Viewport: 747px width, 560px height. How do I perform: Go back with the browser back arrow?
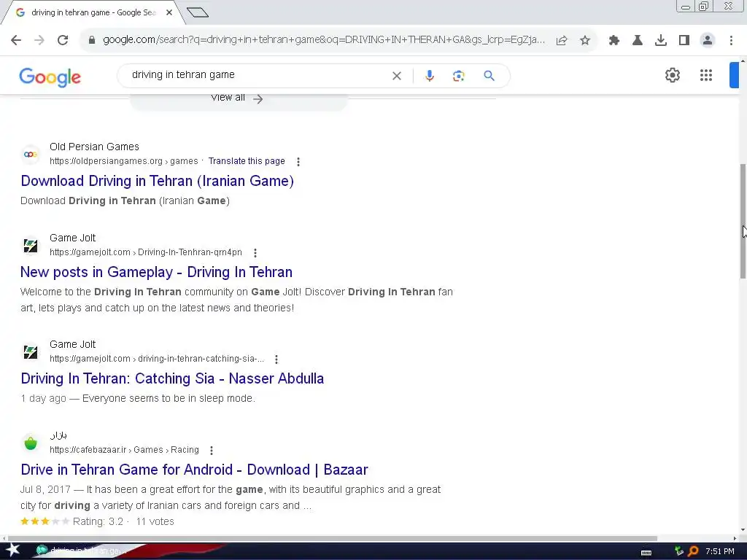16,41
